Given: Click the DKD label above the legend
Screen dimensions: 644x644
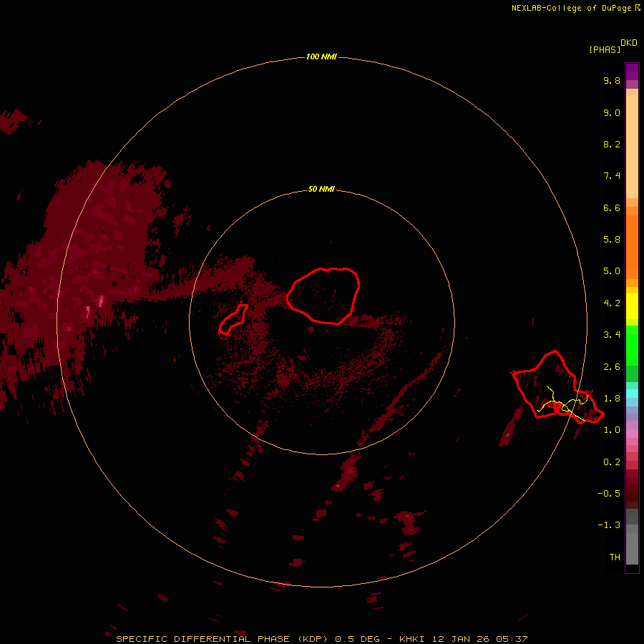Looking at the screenshot, I should click(x=629, y=43).
